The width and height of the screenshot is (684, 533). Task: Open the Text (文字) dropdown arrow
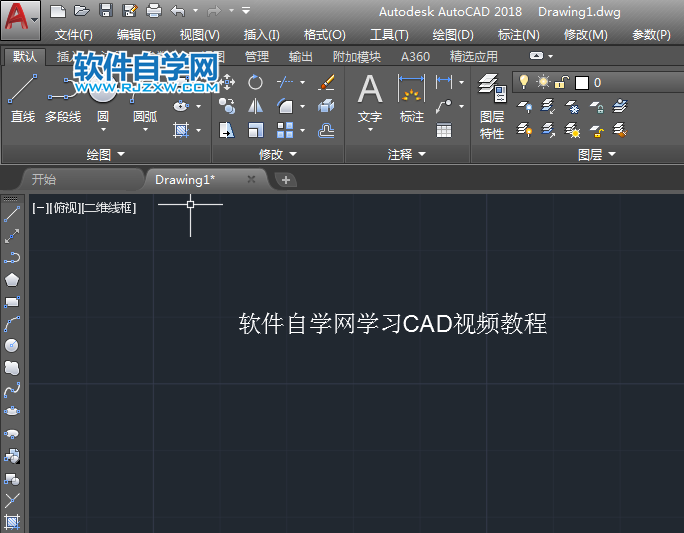click(x=370, y=130)
